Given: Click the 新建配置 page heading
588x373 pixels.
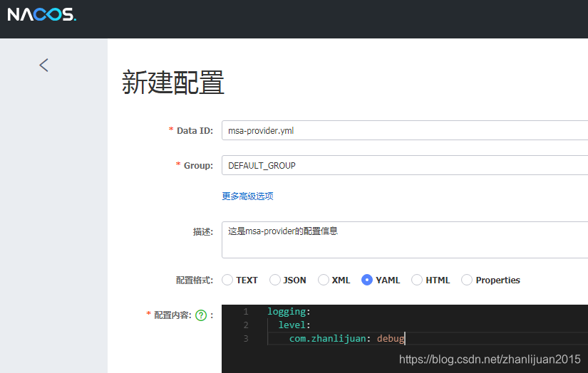Looking at the screenshot, I should point(173,83).
